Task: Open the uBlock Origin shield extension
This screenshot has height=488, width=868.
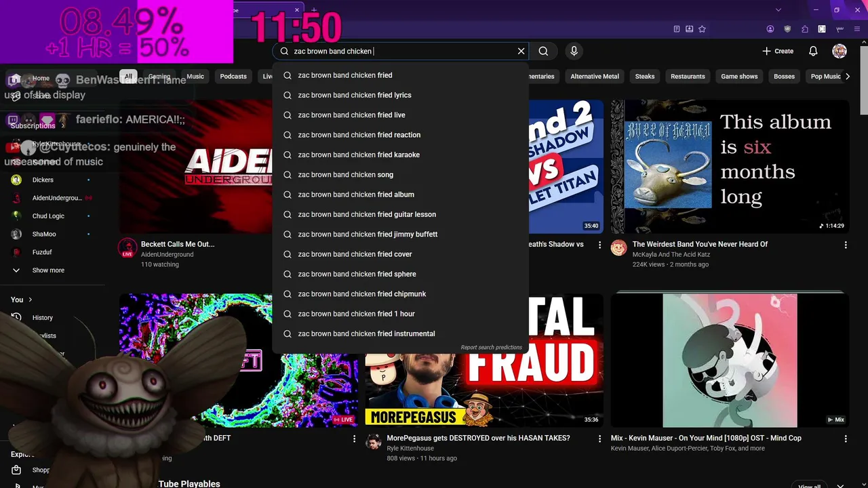Action: pos(787,29)
